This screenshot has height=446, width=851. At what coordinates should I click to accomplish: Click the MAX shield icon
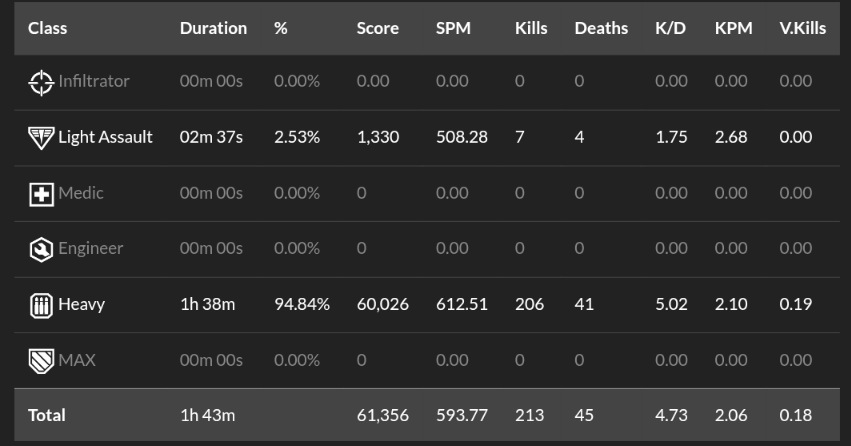click(41, 361)
